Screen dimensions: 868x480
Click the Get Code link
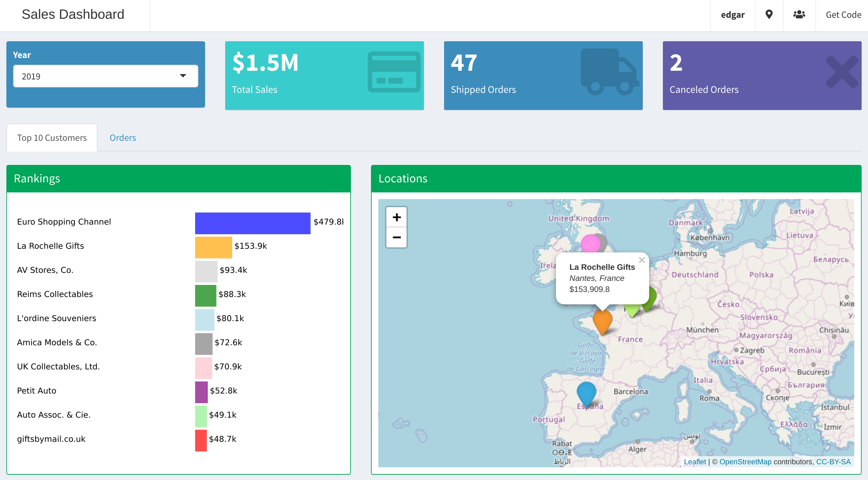tap(843, 14)
